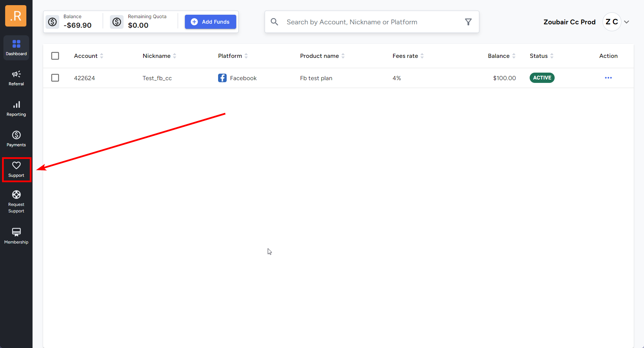Click the ACTIVE status badge
The height and width of the screenshot is (348, 644).
542,78
